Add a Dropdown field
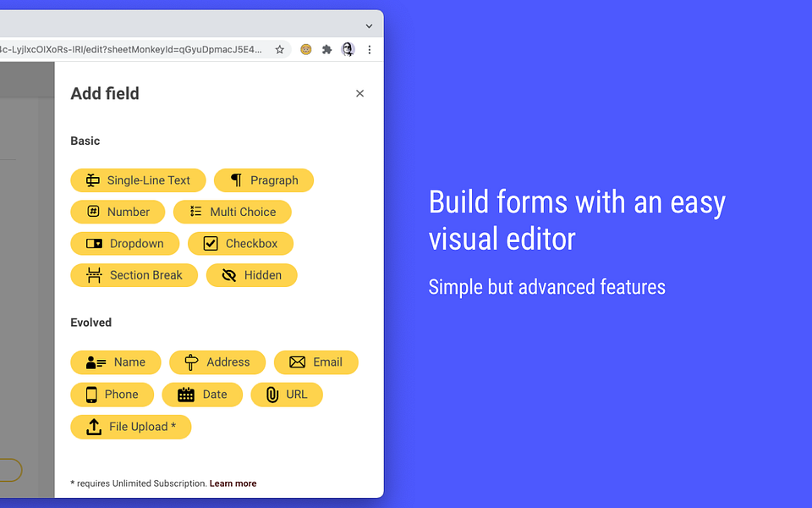Screen dimensions: 812x508 pyautogui.click(x=125, y=244)
